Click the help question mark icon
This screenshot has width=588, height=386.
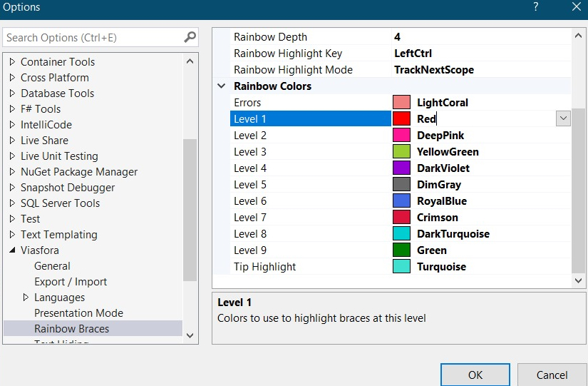536,6
